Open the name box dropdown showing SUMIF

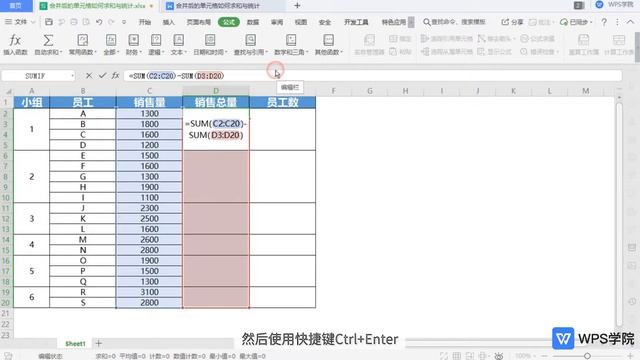(x=72, y=76)
